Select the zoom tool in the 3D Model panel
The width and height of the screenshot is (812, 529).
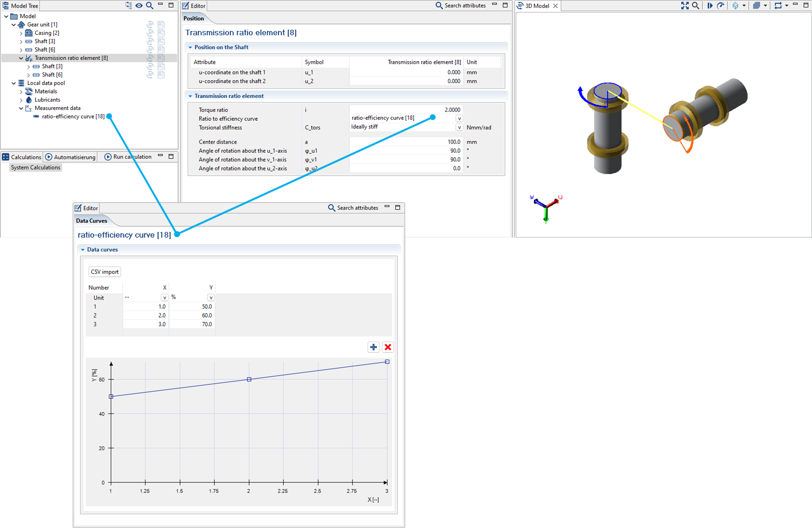tap(695, 6)
